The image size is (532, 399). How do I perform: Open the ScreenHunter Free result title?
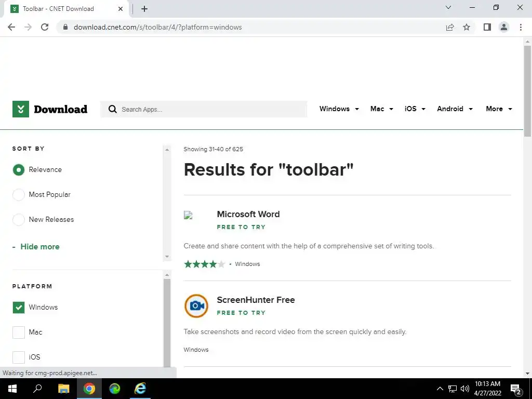(256, 300)
